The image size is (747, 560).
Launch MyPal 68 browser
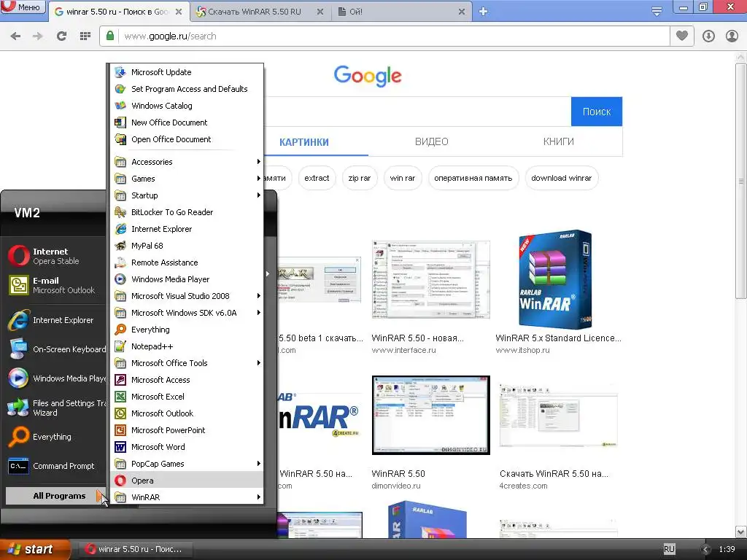(x=186, y=246)
